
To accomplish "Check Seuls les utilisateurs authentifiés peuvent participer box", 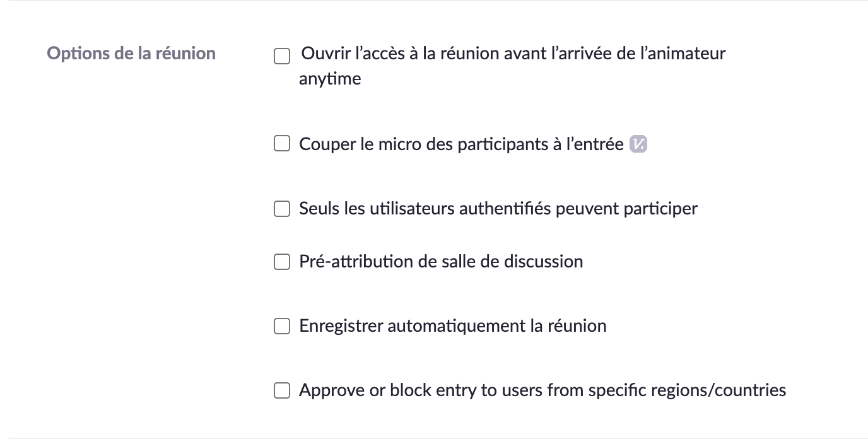I will (281, 208).
